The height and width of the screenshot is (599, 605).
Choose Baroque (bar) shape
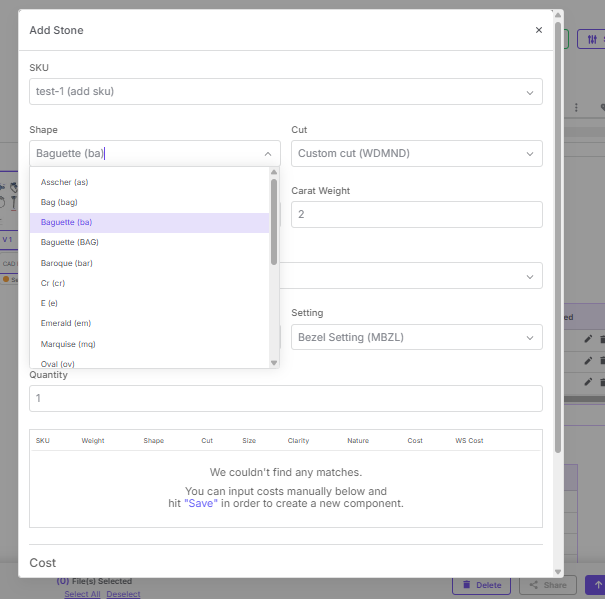point(66,263)
